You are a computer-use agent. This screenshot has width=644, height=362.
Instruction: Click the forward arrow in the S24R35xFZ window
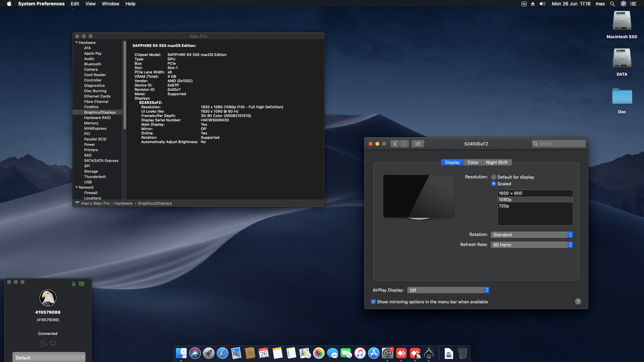tap(404, 144)
